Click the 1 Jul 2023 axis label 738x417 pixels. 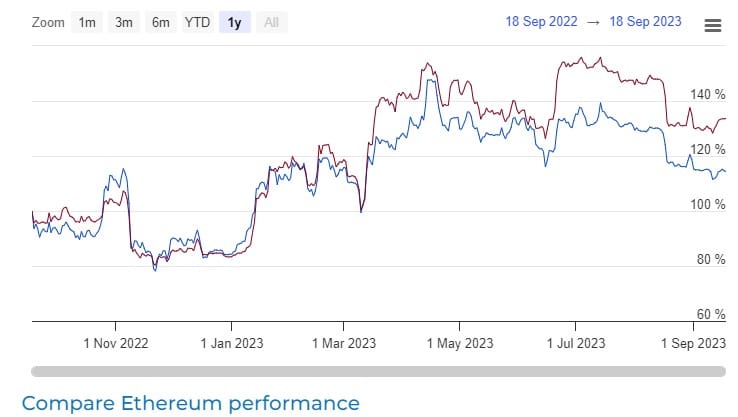[x=575, y=343]
